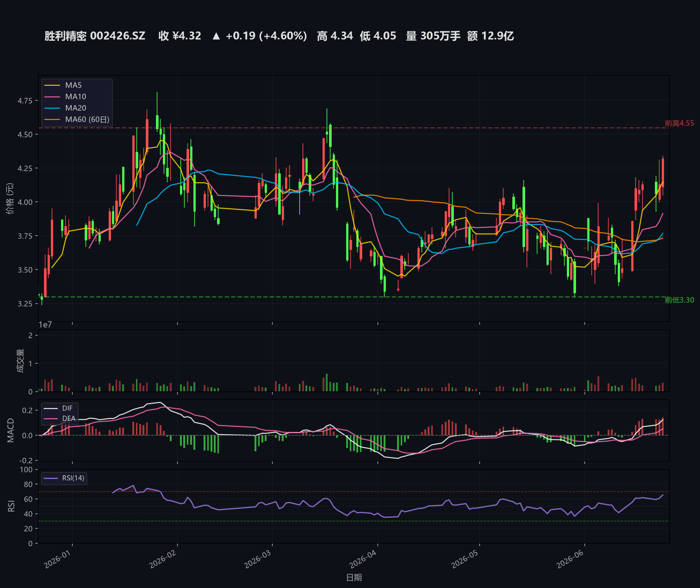
Task: Click the MACD axis label
Action: 11,430
